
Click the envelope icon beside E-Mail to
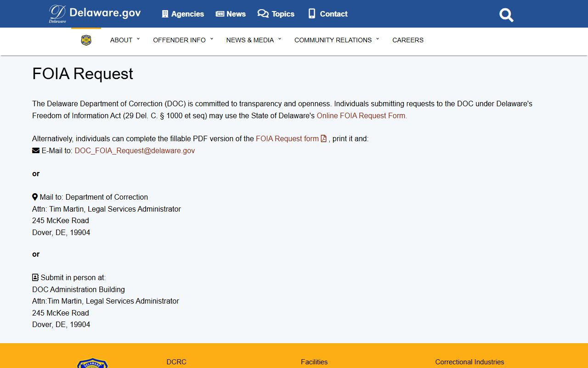[x=36, y=150]
